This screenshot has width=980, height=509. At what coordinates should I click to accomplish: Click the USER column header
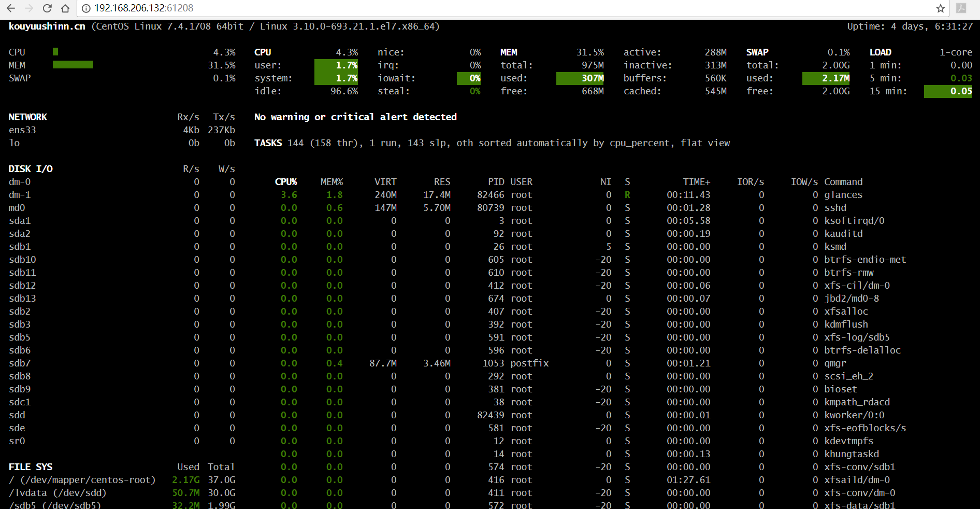point(522,182)
